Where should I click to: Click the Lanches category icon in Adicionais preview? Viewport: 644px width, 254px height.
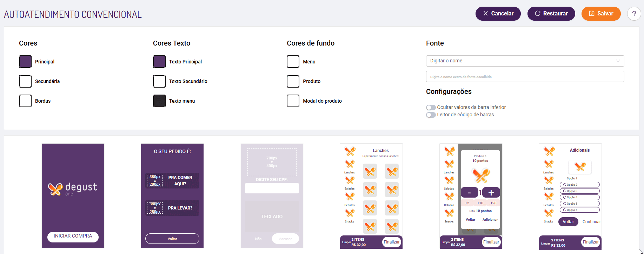(x=549, y=164)
